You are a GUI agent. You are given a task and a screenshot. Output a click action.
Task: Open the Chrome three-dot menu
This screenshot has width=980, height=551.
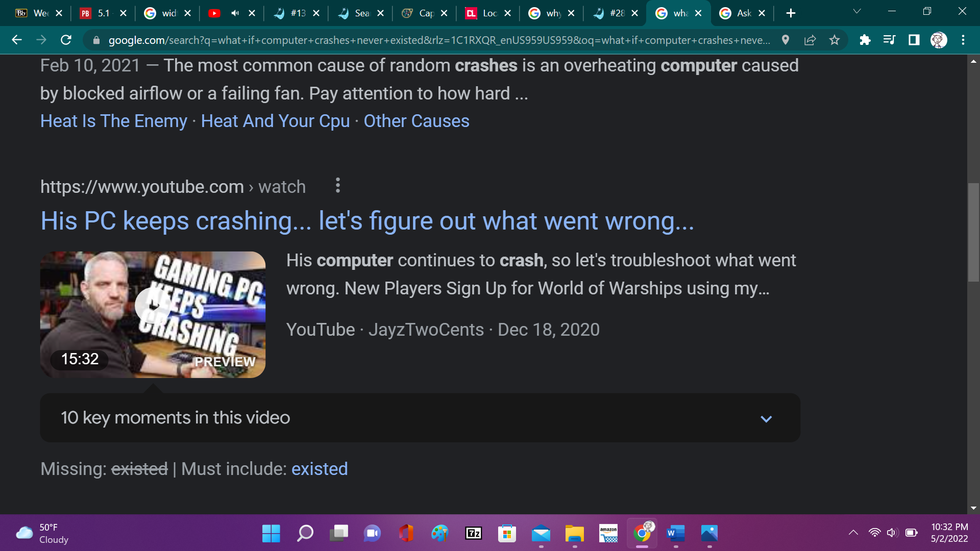tap(963, 40)
